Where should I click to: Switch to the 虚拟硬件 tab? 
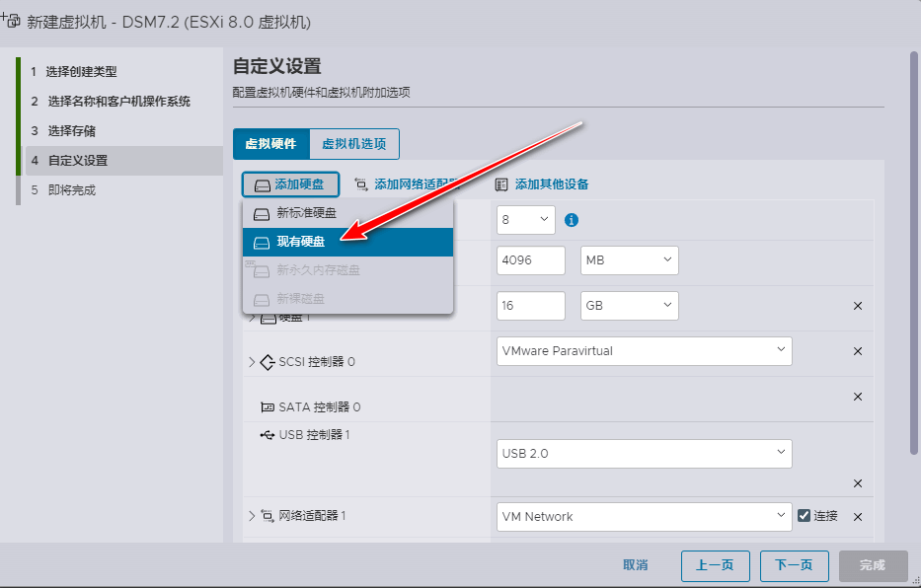(x=270, y=144)
